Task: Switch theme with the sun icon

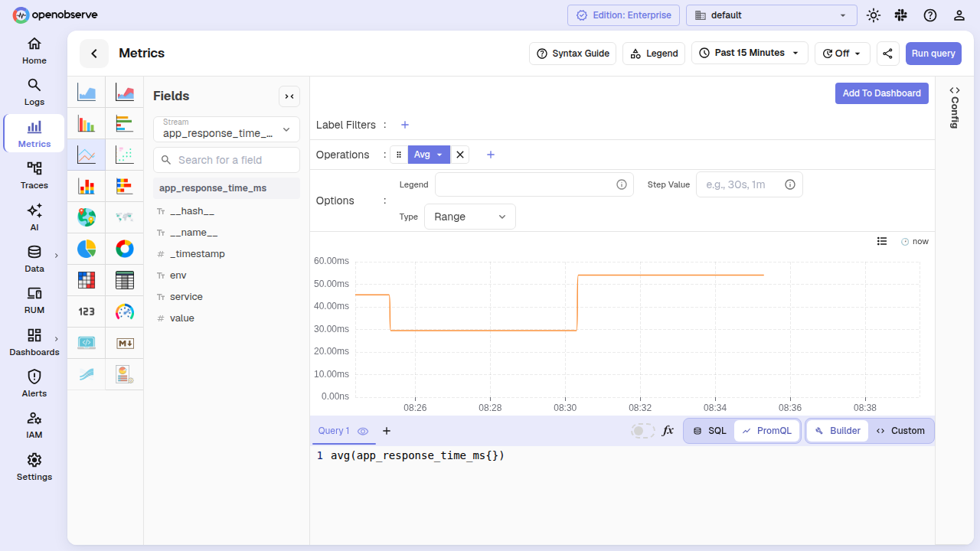Action: tap(874, 15)
